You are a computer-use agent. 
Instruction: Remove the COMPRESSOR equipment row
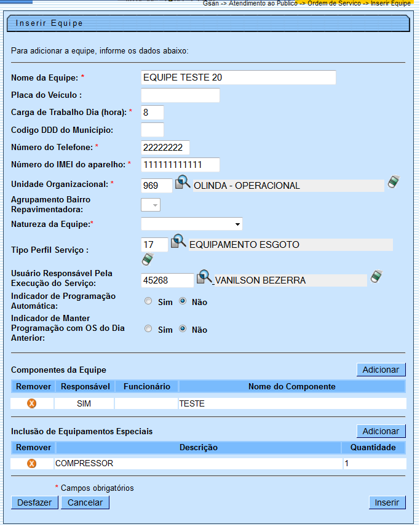tap(32, 464)
